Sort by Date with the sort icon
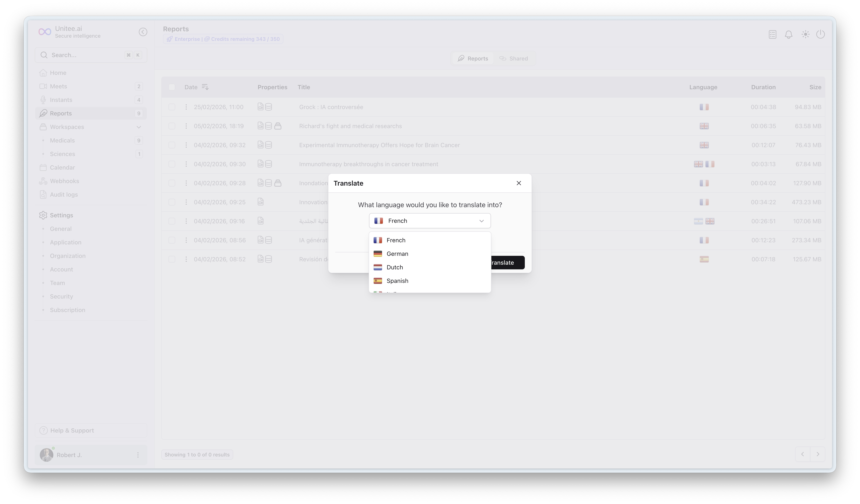The height and width of the screenshot is (504, 860). point(205,87)
